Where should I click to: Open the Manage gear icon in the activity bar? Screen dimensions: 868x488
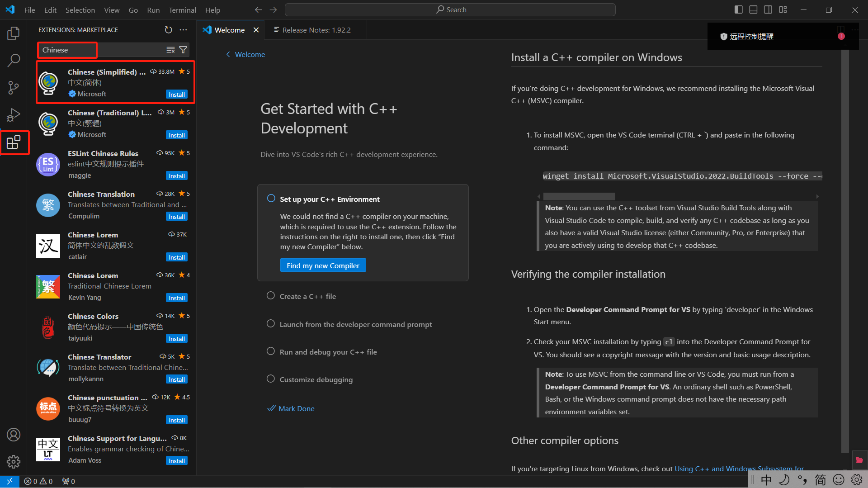pos(14,461)
